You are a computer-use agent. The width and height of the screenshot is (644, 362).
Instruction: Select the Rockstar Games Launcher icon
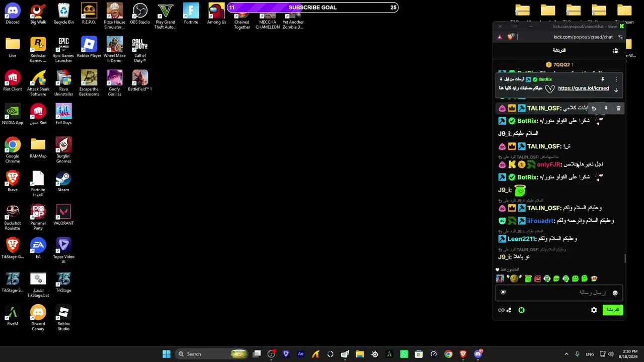pyautogui.click(x=38, y=50)
